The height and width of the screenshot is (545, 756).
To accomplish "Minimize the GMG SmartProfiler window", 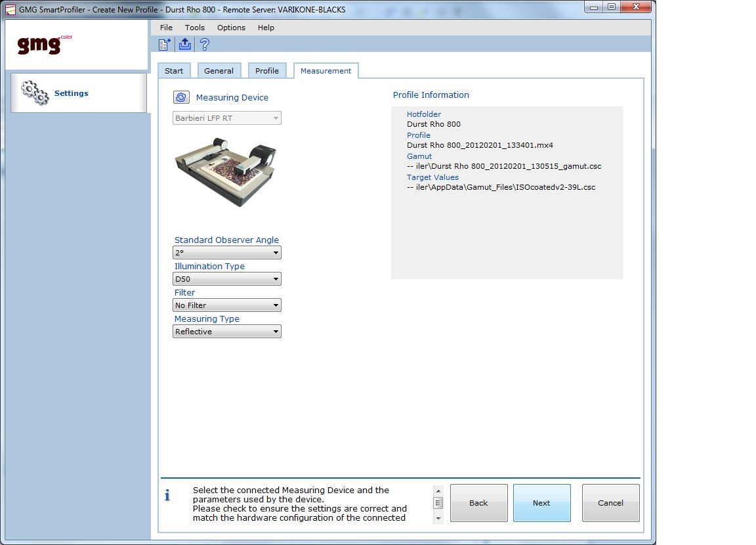I will [x=594, y=7].
